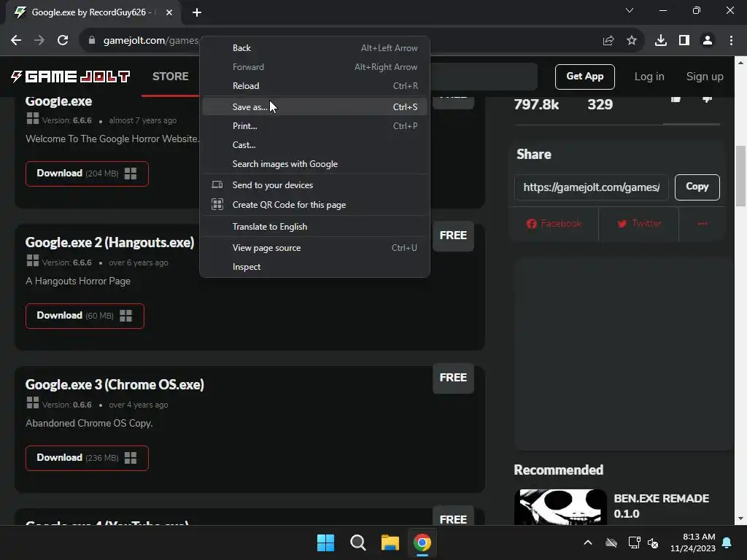Select Search images with Google
This screenshot has width=747, height=560.
pos(314,164)
